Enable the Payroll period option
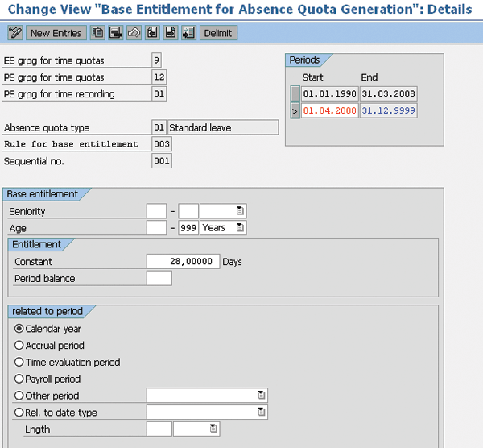Viewport: 483px width, 448px height. point(19,379)
